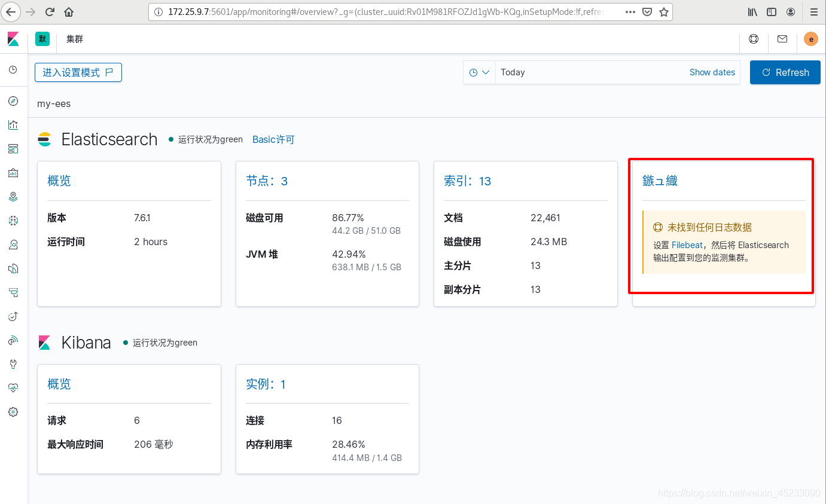Viewport: 826px width, 504px height.
Task: Open APM from the sidebar
Action: [x=13, y=292]
